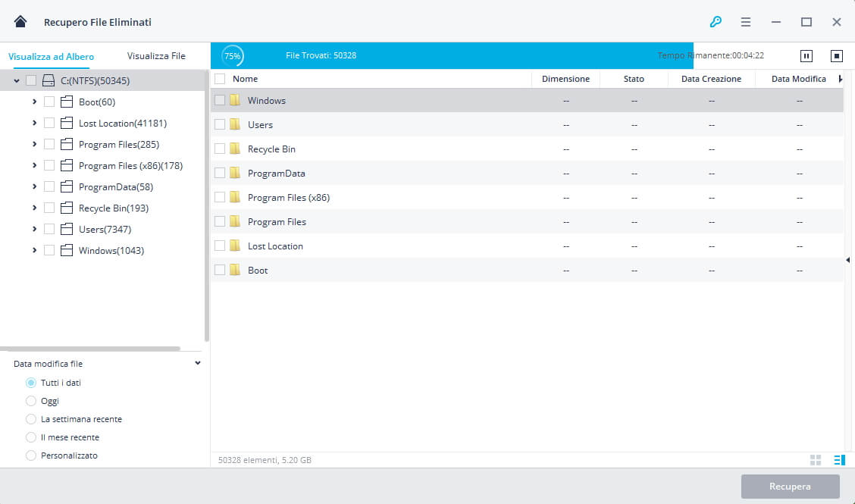The height and width of the screenshot is (504, 855).
Task: Expand the ProgramData(58) tree node
Action: tap(34, 187)
